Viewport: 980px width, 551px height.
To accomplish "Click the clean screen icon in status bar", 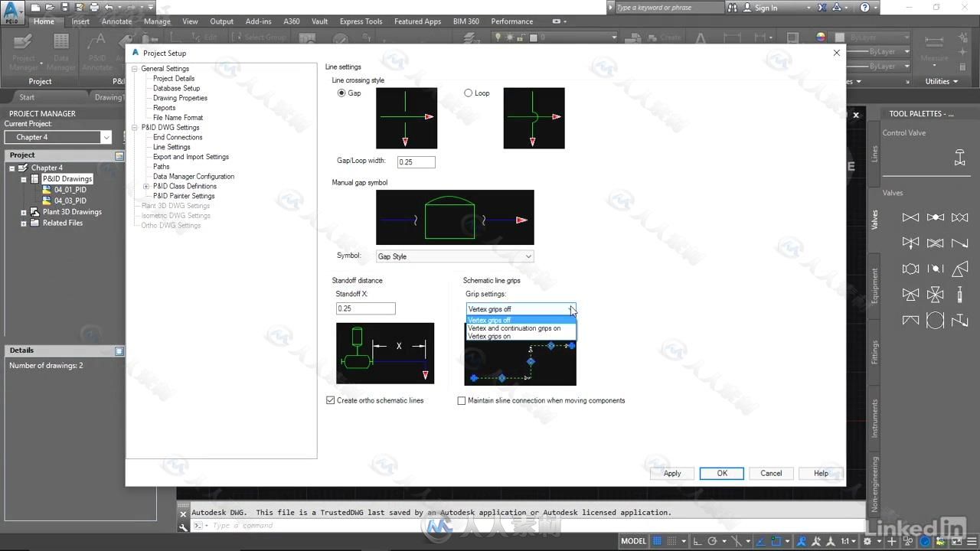I will click(958, 541).
